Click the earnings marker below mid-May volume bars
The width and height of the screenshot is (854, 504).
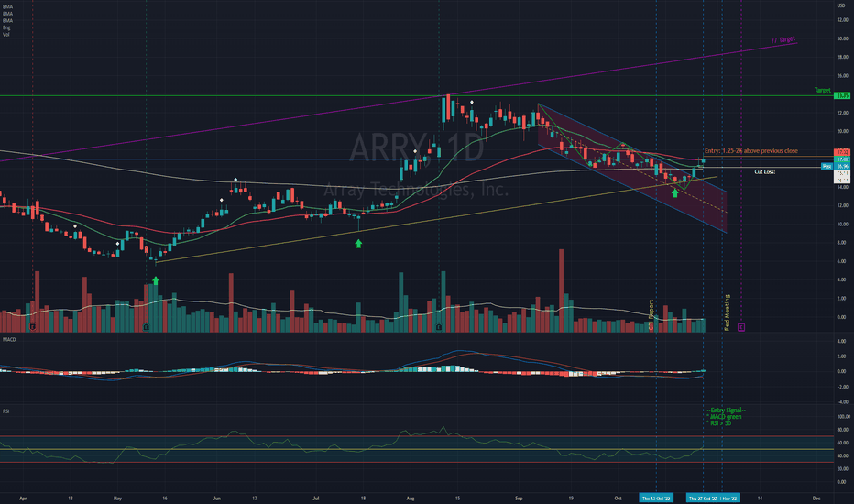point(146,327)
